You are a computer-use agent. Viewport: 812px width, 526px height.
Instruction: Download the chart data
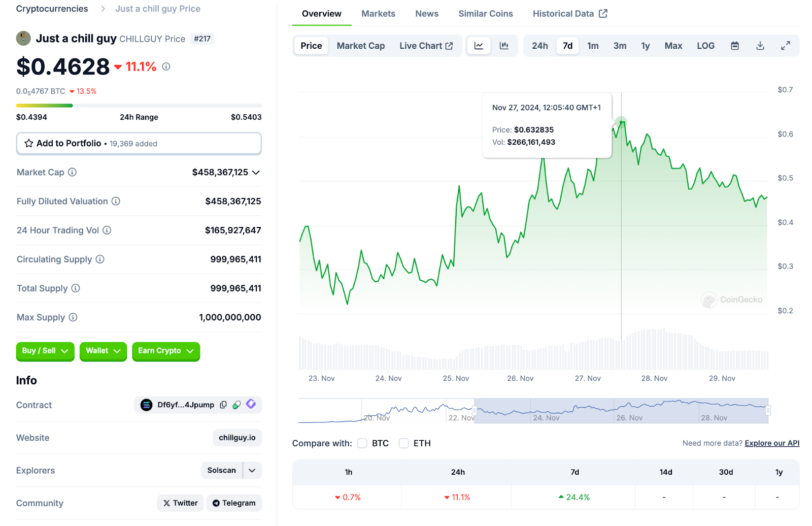tap(760, 45)
